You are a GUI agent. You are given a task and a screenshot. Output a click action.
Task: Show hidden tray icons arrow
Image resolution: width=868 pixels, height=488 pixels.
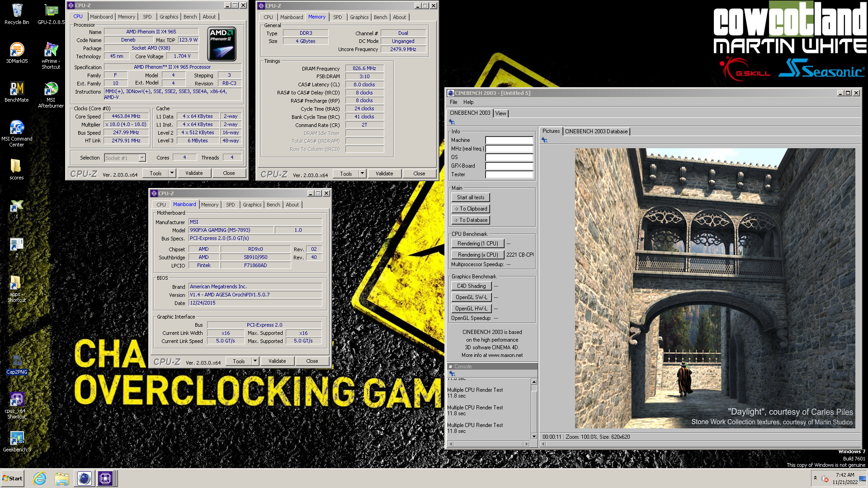click(x=815, y=478)
